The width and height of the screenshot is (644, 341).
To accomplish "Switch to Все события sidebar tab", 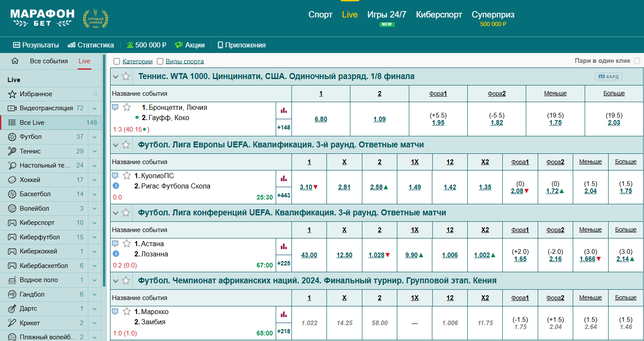I will tap(49, 61).
